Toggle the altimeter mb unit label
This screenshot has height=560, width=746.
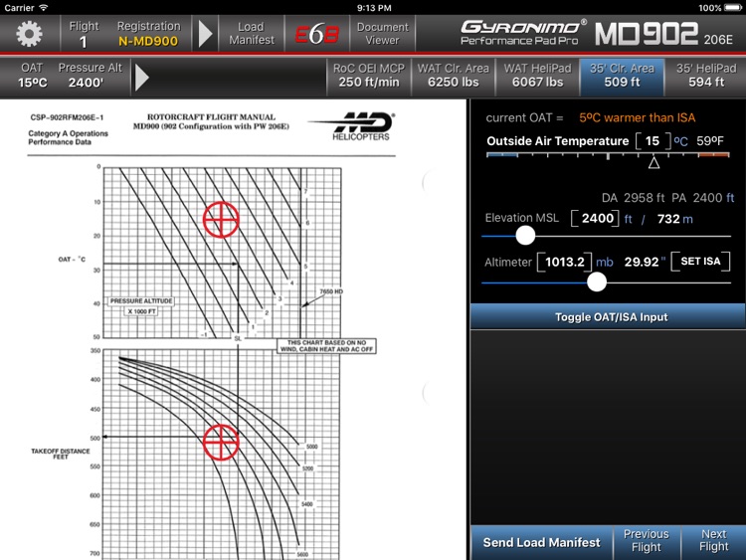coord(605,263)
